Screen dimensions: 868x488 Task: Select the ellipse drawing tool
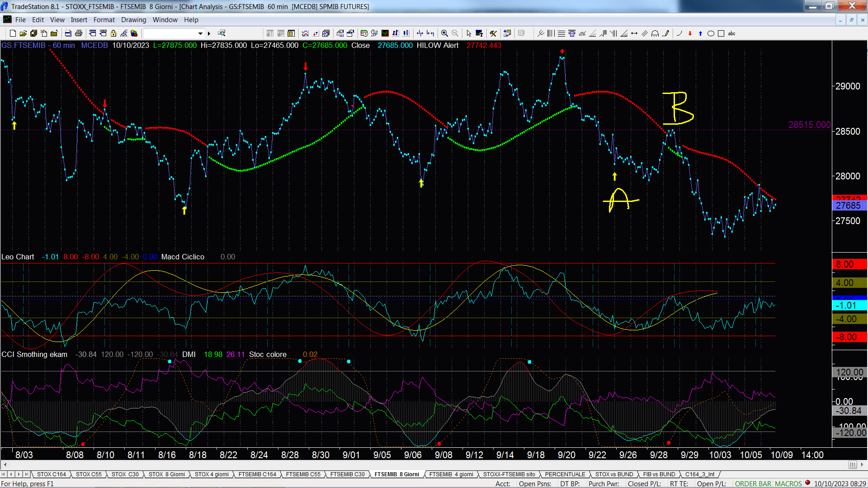tap(711, 33)
